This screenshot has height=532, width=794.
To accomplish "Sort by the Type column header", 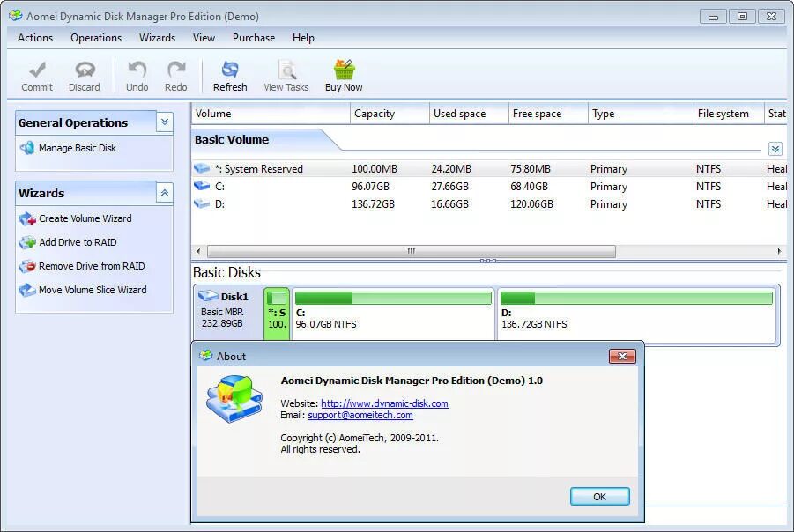I will (x=641, y=114).
